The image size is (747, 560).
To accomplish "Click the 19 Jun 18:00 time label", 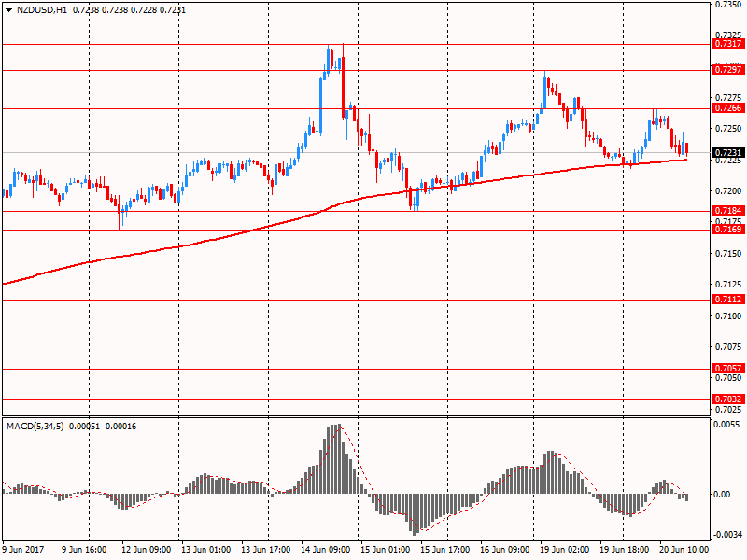I will [x=624, y=550].
